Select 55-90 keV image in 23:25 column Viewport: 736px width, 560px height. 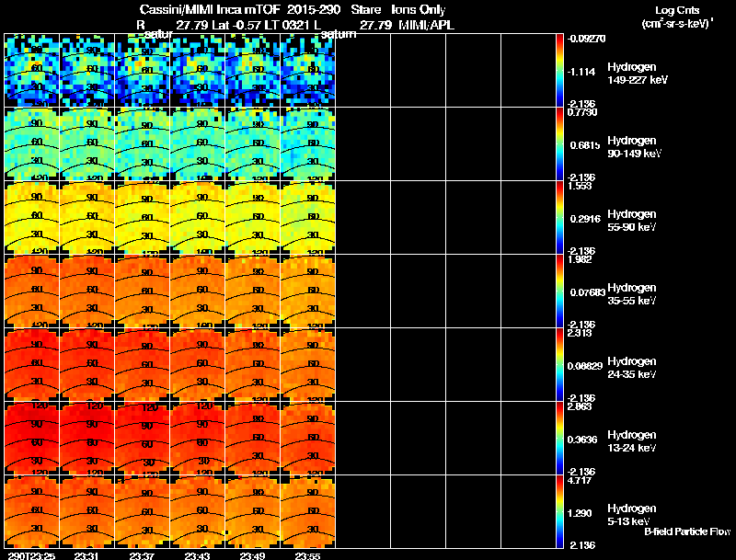(x=31, y=218)
